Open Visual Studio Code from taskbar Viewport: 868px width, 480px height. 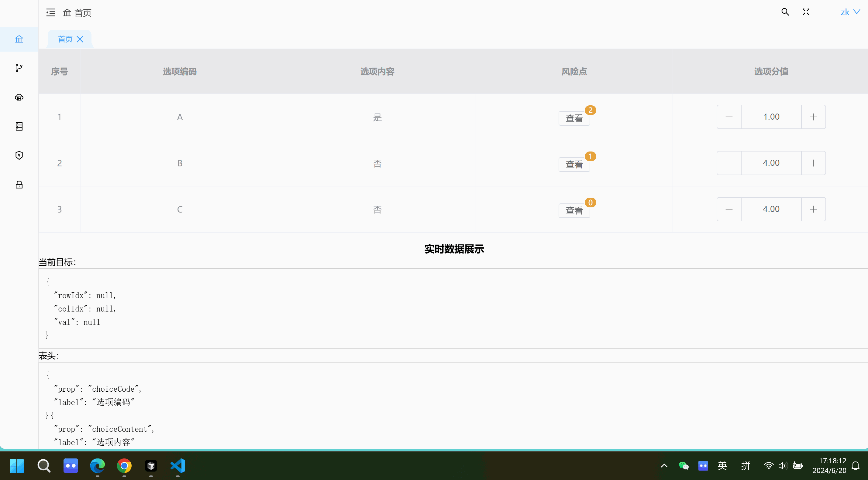(177, 465)
